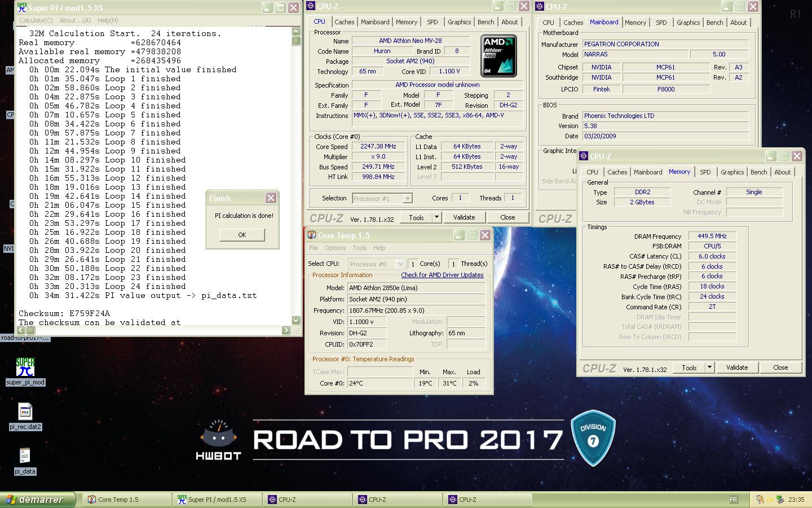
Task: Open the Graphics tab in main CPU-Z window
Action: (x=459, y=22)
